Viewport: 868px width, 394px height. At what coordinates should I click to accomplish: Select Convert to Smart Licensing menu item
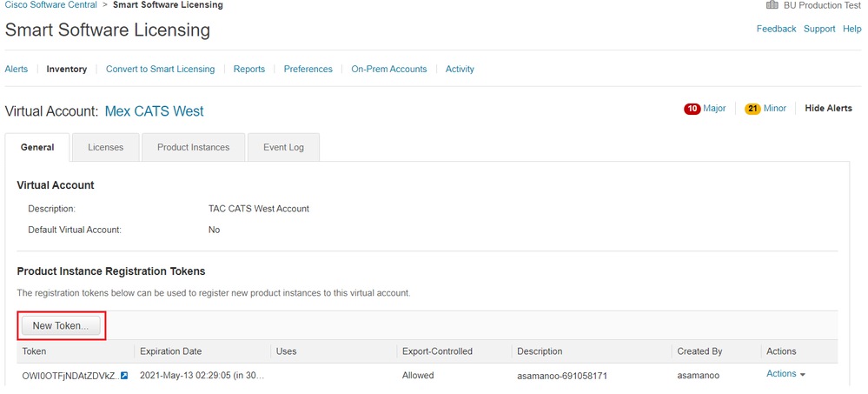pyautogui.click(x=160, y=70)
